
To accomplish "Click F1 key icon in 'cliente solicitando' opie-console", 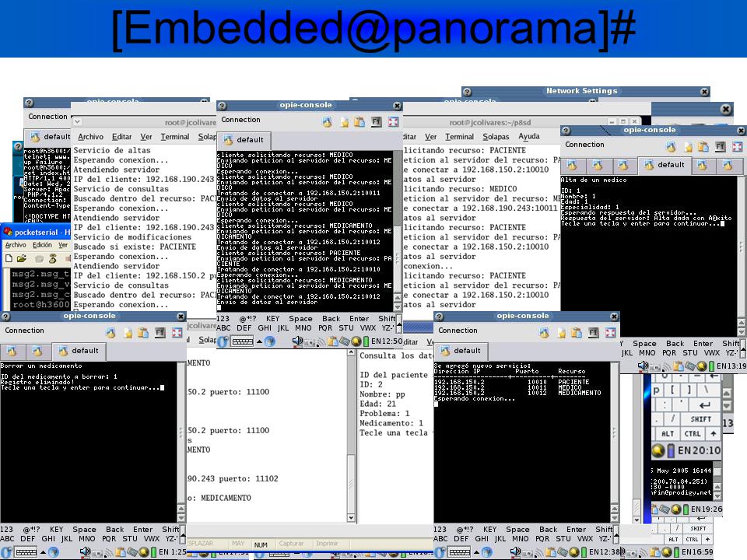I will point(377,122).
